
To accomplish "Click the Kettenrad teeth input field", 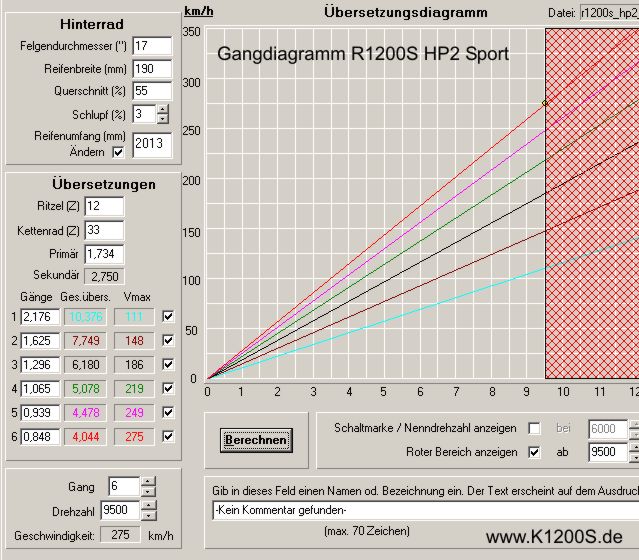I will coord(104,230).
